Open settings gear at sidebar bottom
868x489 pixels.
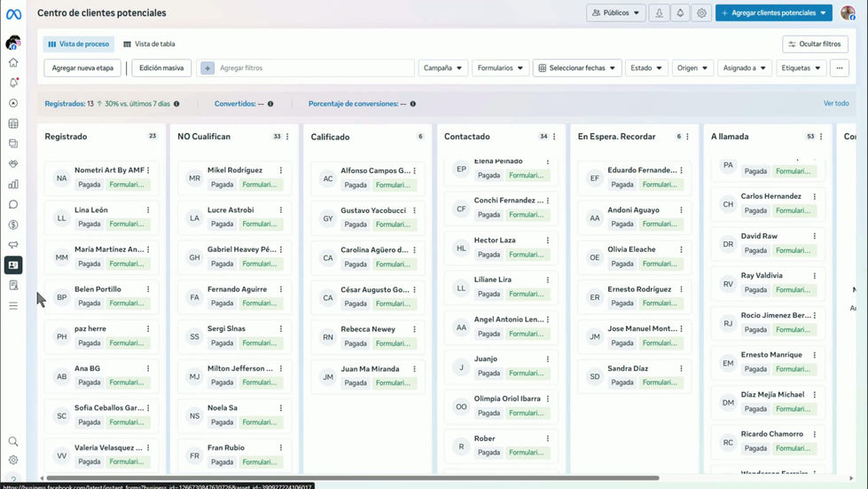pos(13,460)
